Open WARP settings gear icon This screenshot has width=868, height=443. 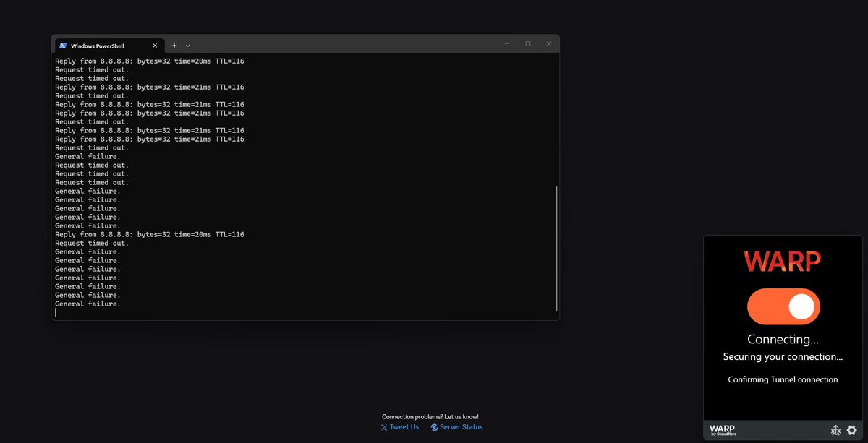pos(851,430)
